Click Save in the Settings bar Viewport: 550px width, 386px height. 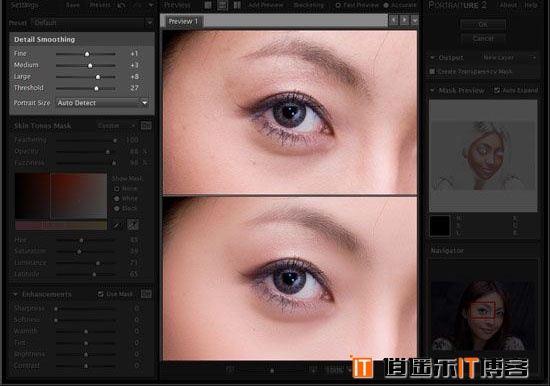73,5
